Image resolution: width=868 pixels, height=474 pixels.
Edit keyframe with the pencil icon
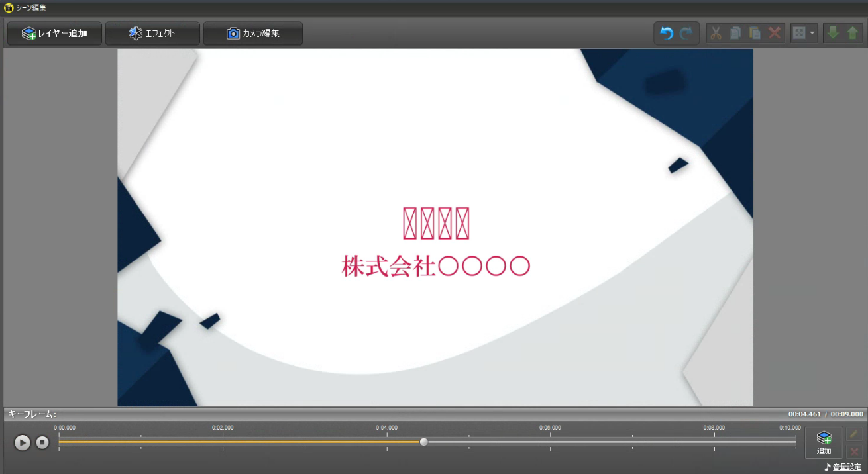pos(854,434)
